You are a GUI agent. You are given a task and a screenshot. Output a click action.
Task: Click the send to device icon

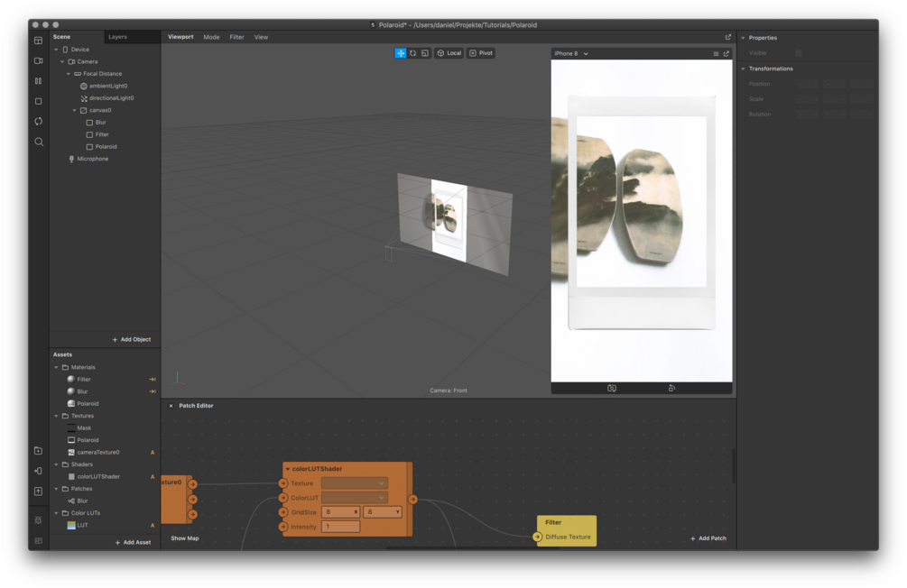38,471
